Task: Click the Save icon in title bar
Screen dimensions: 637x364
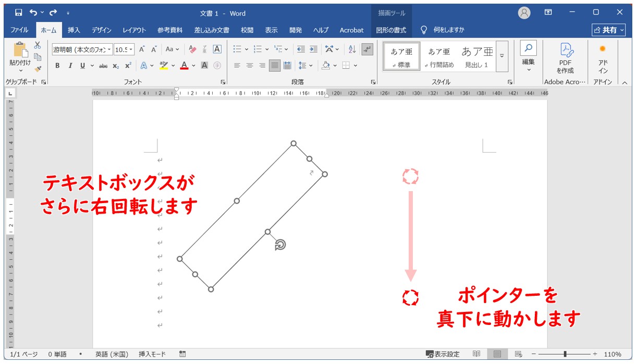Action: [19, 12]
